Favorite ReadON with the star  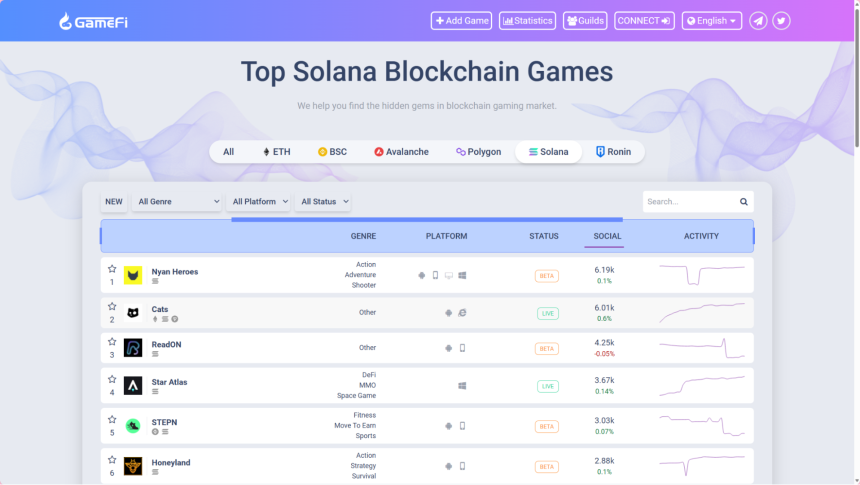(112, 341)
